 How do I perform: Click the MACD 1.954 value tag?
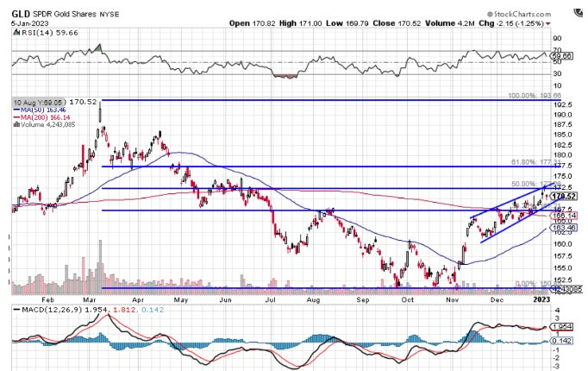click(562, 327)
